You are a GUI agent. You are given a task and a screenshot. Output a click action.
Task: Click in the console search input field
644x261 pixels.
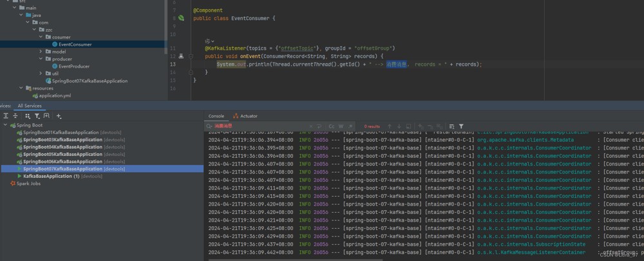260,126
